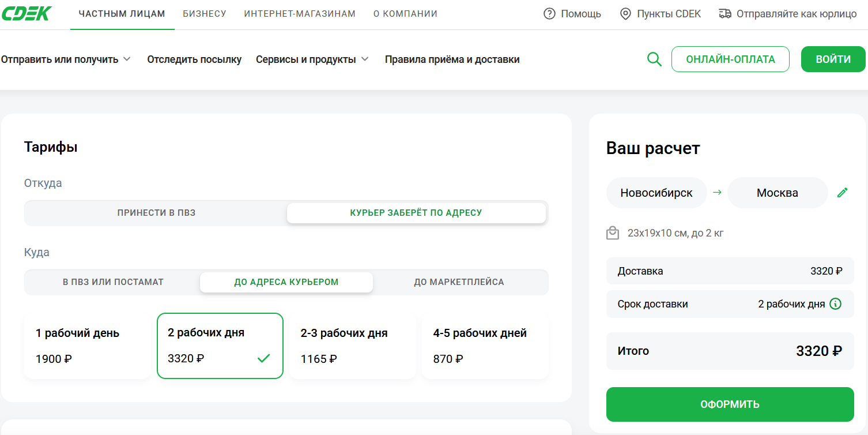Click the Войти button
The width and height of the screenshot is (868, 435).
(x=833, y=59)
